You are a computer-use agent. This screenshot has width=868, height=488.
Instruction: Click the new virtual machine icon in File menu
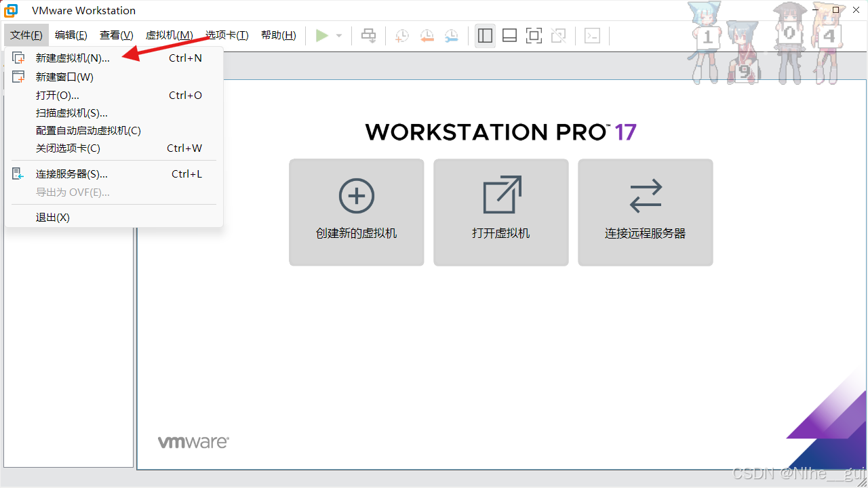tap(18, 58)
